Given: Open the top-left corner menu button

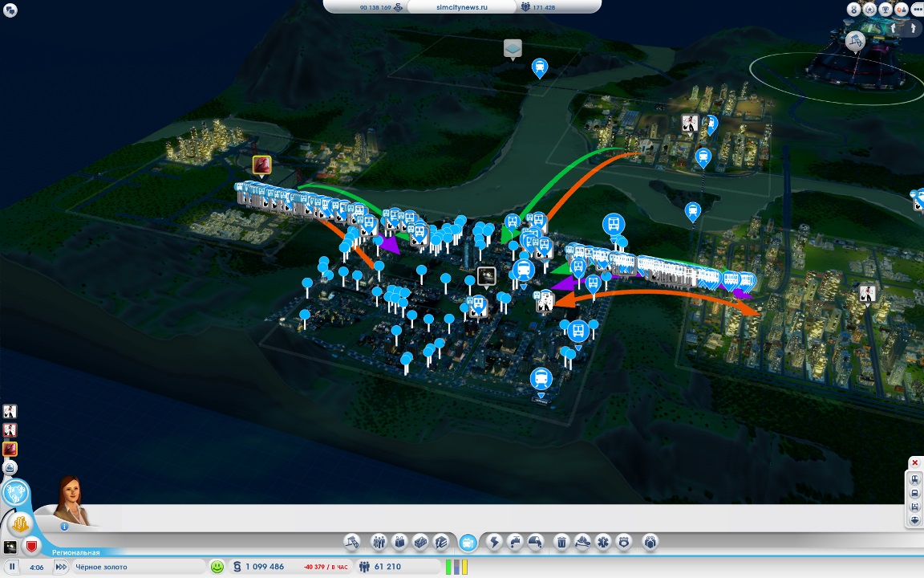Looking at the screenshot, I should point(10,10).
